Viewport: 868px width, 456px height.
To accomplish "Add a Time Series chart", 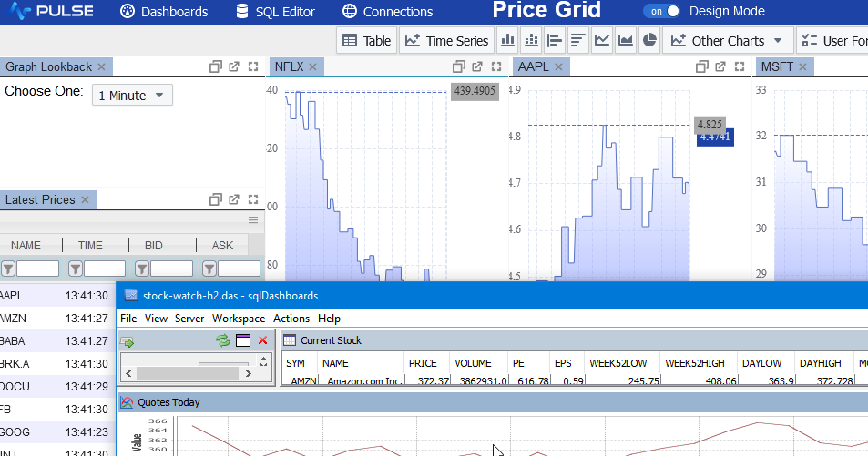I will [x=446, y=40].
